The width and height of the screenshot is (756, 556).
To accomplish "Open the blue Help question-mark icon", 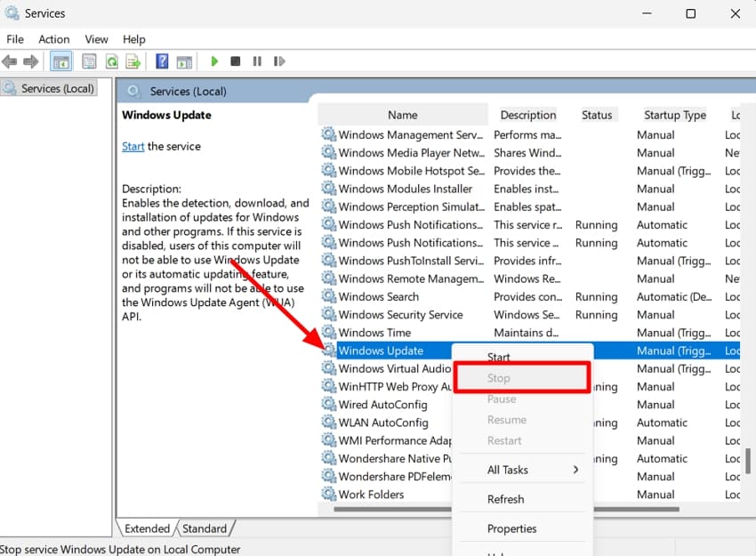I will 162,61.
